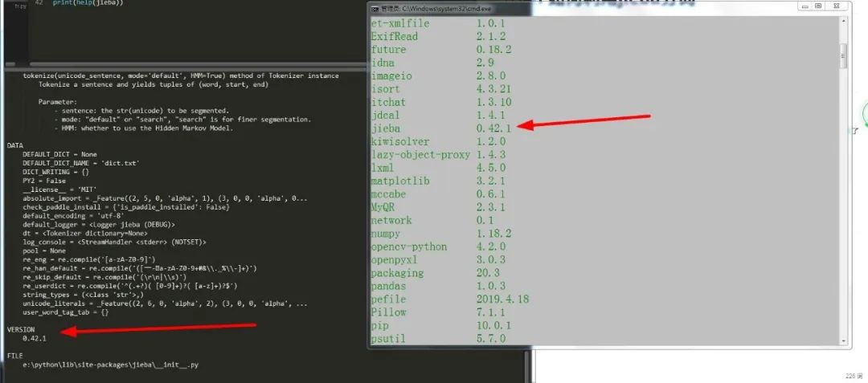Click the cmd vertical scrollbar thumb
The width and height of the screenshot is (868, 383).
click(843, 55)
